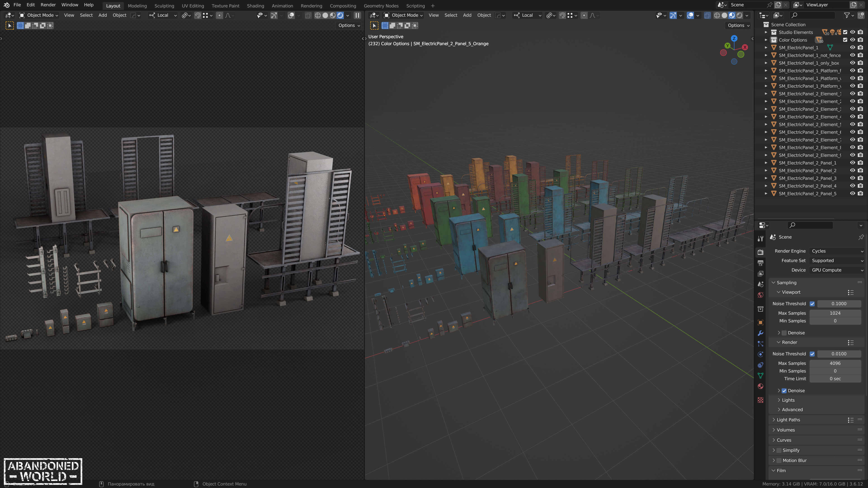
Task: Disable Render Noise Threshold checkbox
Action: click(812, 354)
